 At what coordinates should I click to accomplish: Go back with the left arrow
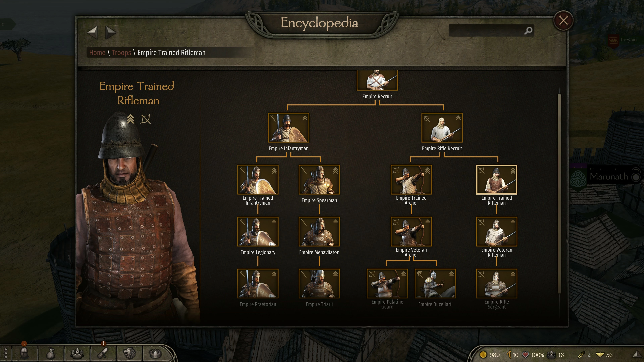pyautogui.click(x=93, y=32)
